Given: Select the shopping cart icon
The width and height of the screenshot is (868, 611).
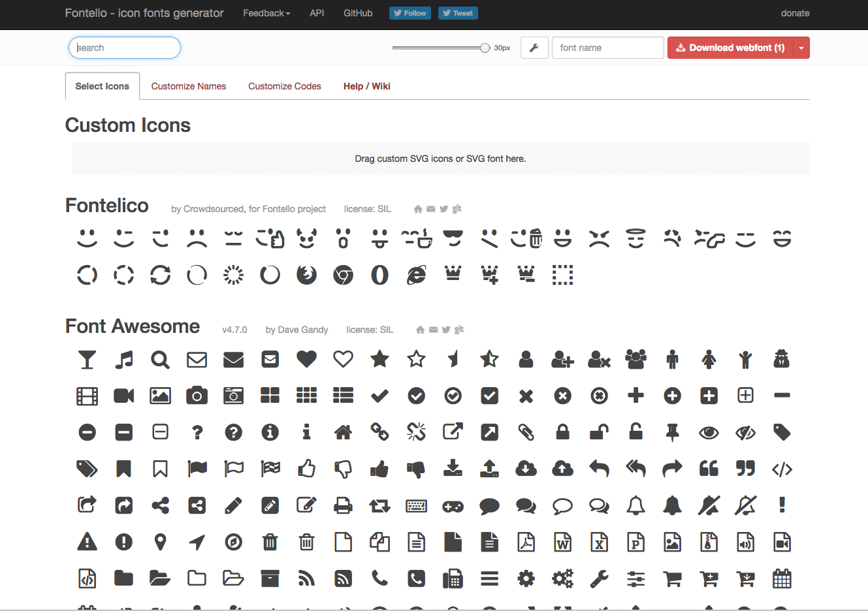Looking at the screenshot, I should click(x=672, y=578).
